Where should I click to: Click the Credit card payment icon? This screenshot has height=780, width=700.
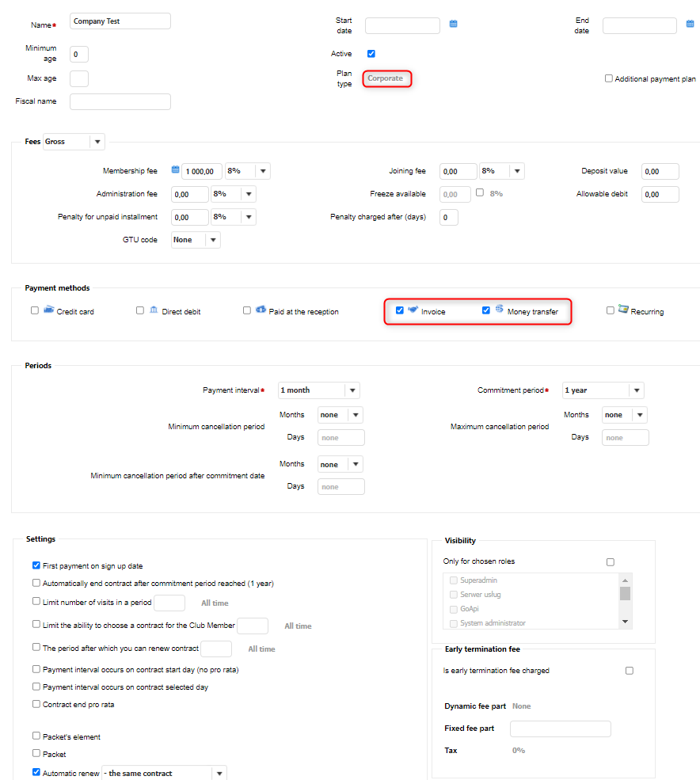[x=49, y=310]
